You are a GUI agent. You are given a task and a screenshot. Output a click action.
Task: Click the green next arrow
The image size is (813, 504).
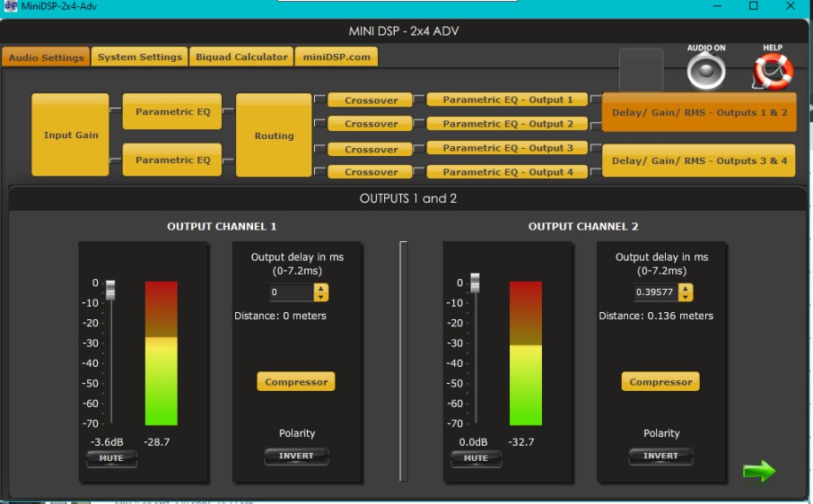pos(759,471)
